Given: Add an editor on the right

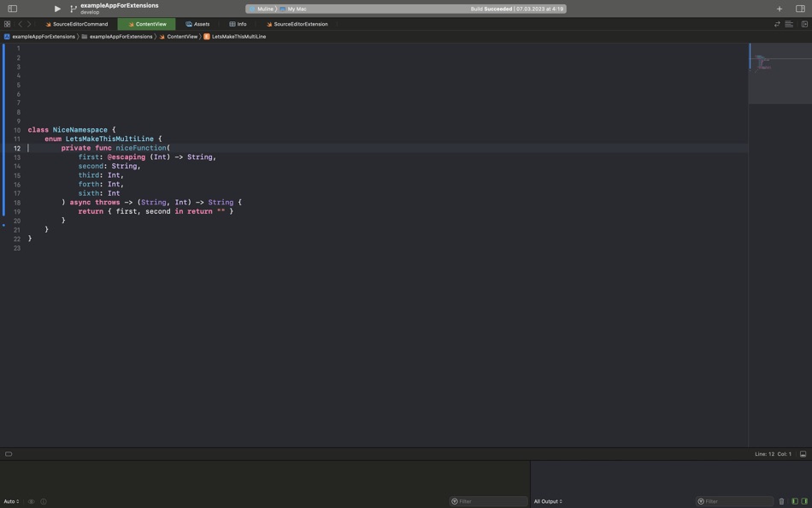Looking at the screenshot, I should [804, 24].
